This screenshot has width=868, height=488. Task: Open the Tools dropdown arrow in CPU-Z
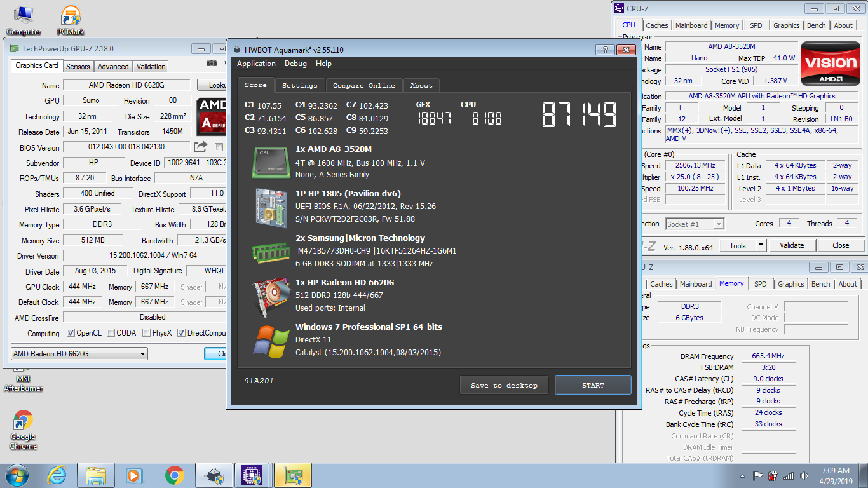point(761,245)
